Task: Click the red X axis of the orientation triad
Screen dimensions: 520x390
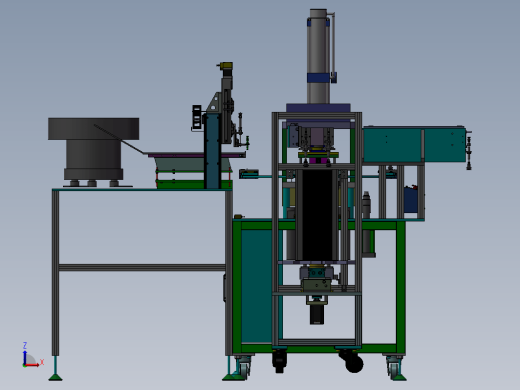Action: (32, 365)
